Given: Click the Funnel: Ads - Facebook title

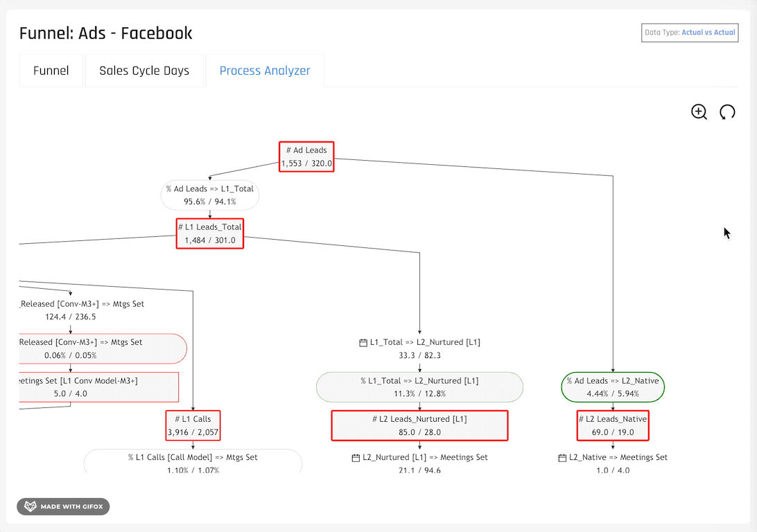Looking at the screenshot, I should pos(106,33).
